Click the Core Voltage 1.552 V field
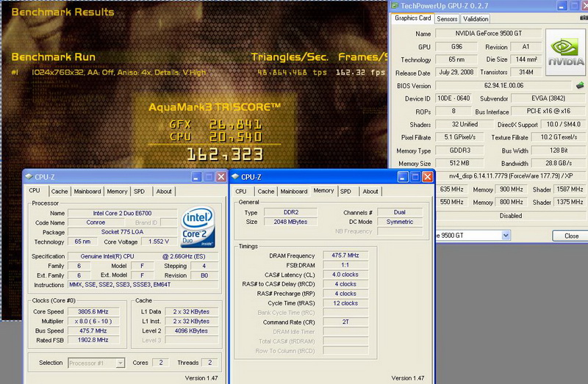Image resolution: width=588 pixels, height=384 pixels. tap(159, 242)
